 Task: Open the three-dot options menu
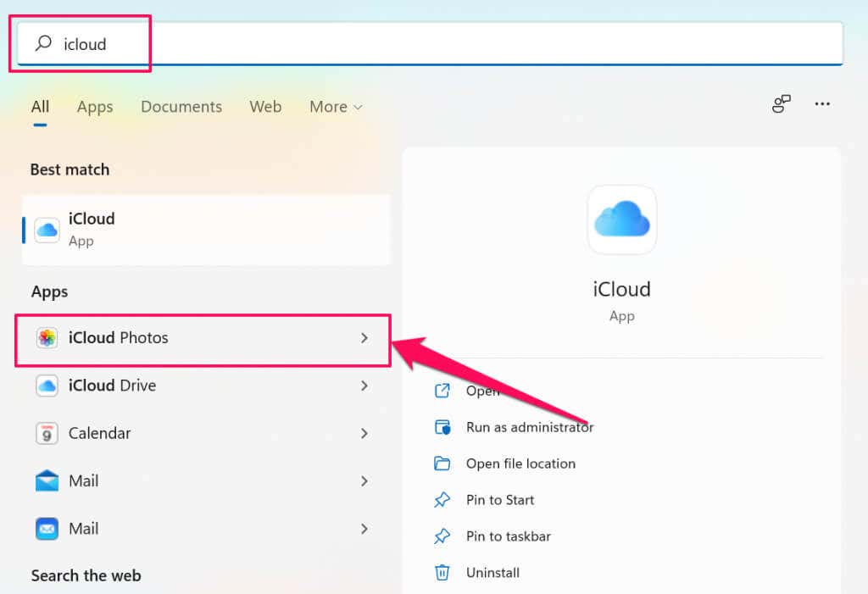[822, 103]
